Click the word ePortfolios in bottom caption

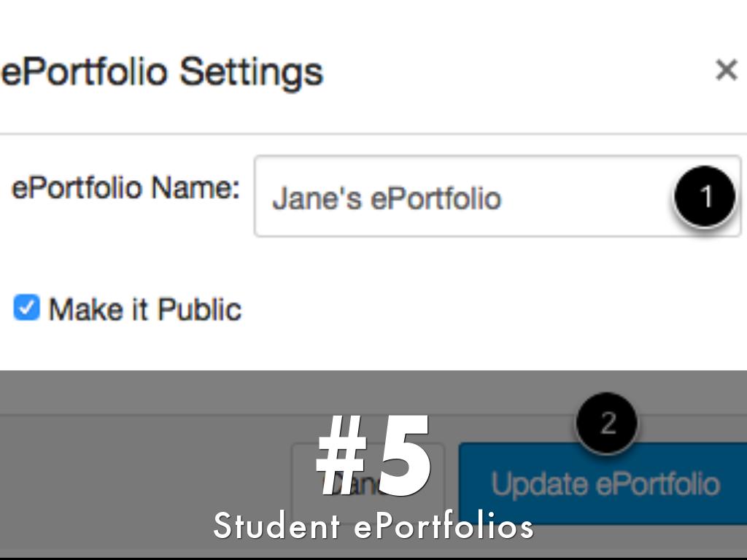444,526
